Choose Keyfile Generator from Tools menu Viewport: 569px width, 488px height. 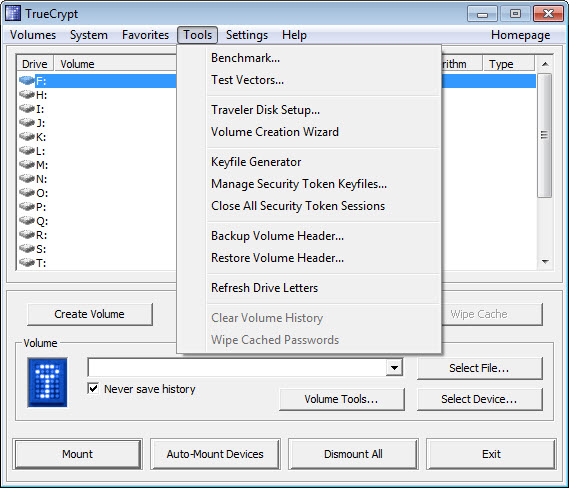point(256,162)
